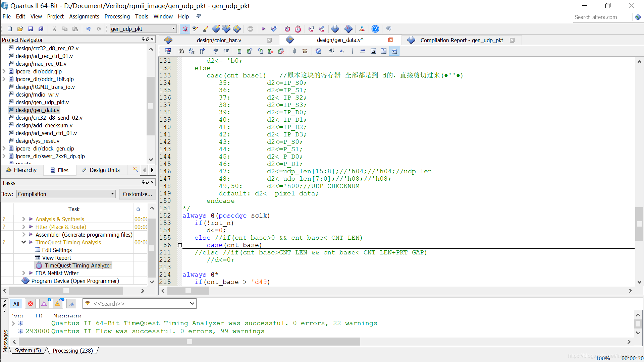Image resolution: width=644 pixels, height=362 pixels.
Task: Decrease indent with the editor toolbar icon
Action: [x=226, y=51]
